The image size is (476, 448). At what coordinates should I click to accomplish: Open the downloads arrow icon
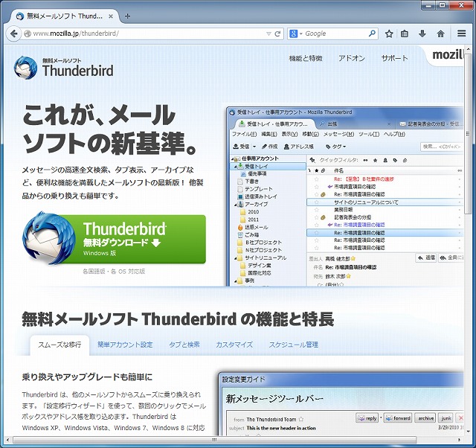(422, 33)
